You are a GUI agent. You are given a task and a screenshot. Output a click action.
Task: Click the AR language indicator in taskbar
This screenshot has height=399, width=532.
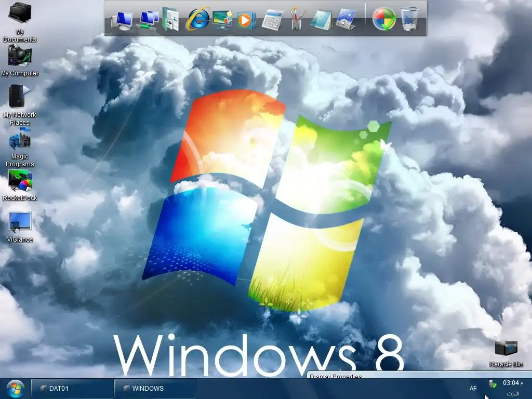pos(473,389)
